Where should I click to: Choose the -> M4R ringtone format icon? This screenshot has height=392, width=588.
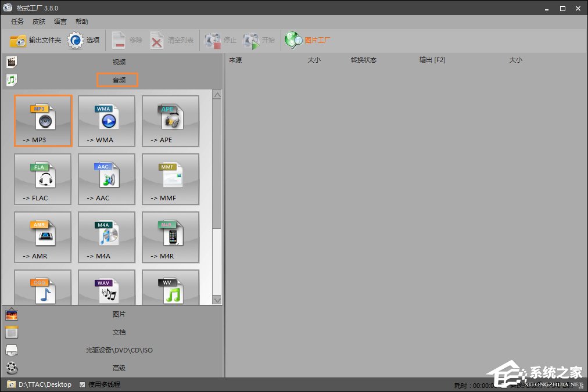(171, 237)
